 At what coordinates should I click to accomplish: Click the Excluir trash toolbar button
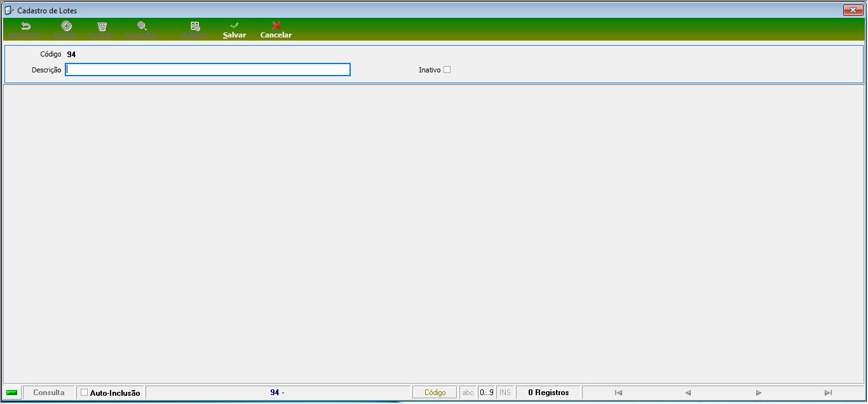click(101, 30)
